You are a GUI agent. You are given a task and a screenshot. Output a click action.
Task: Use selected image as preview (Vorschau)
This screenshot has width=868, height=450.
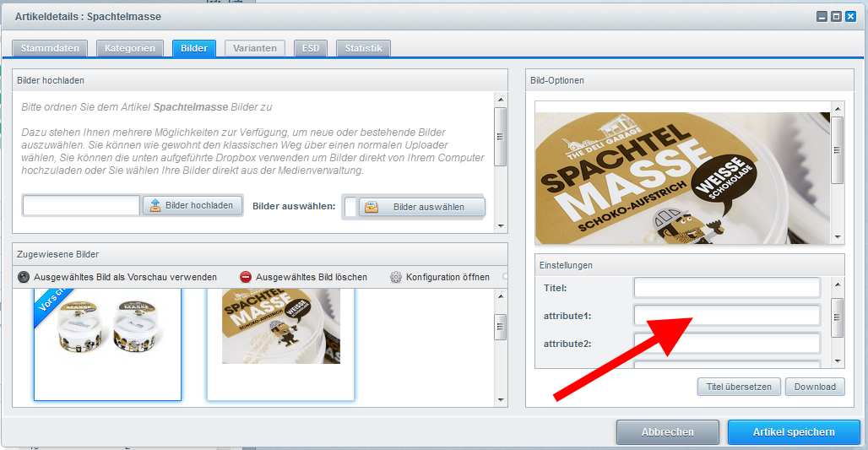117,277
